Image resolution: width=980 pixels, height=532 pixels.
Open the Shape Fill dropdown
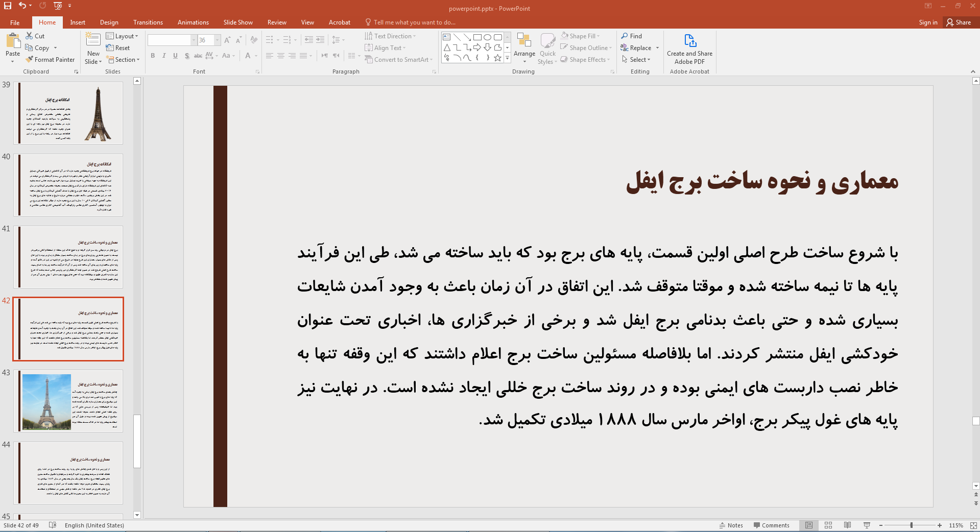(x=580, y=36)
